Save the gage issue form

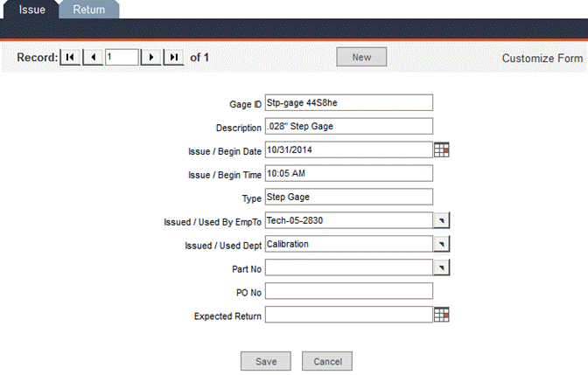click(266, 361)
